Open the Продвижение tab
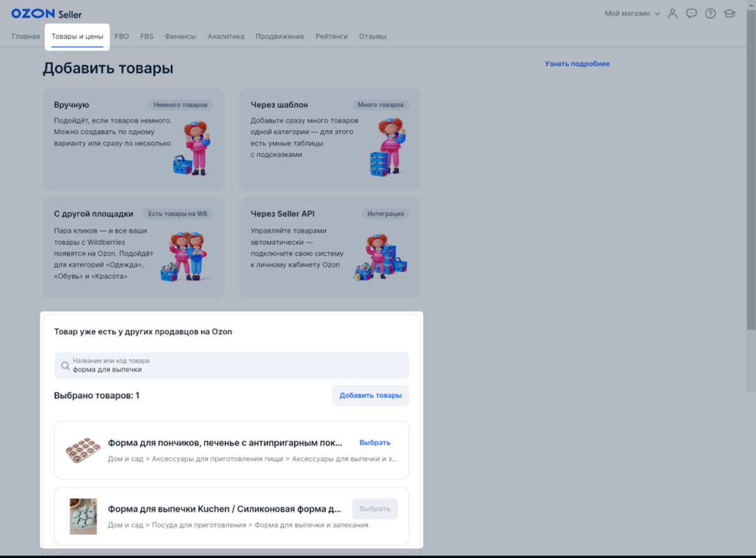Screen dimensions: 756x558 (x=280, y=37)
